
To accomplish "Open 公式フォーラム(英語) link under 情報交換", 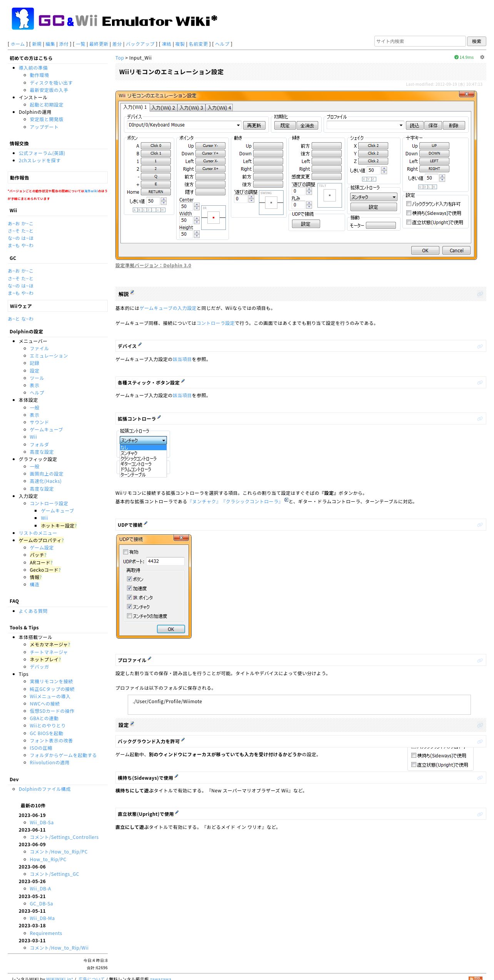I will tap(42, 153).
